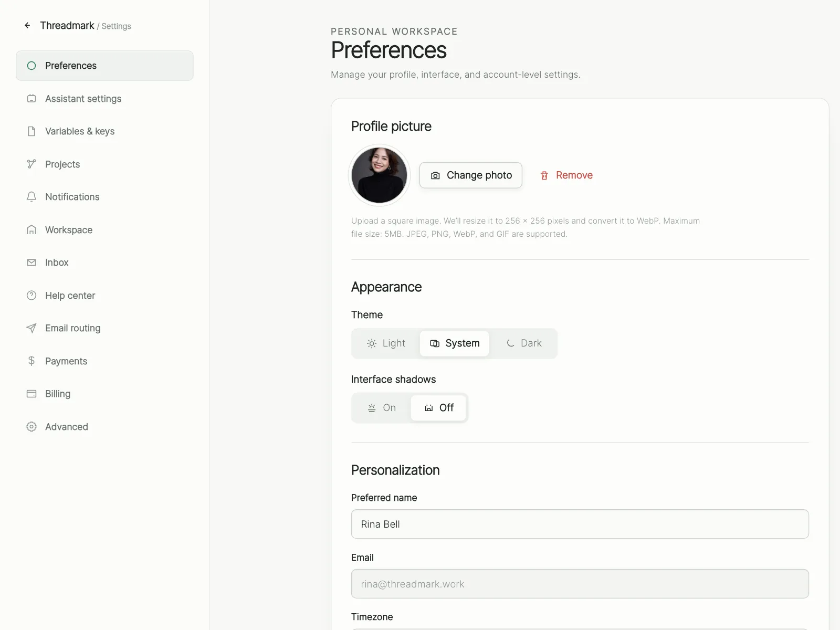The image size is (840, 630).
Task: Select the Dark theme option
Action: [523, 343]
